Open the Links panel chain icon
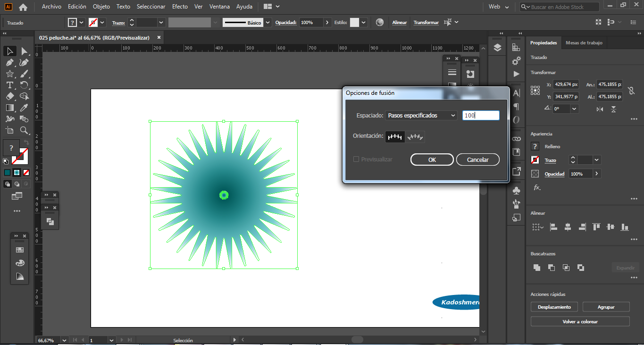The height and width of the screenshot is (345, 644). (x=516, y=139)
